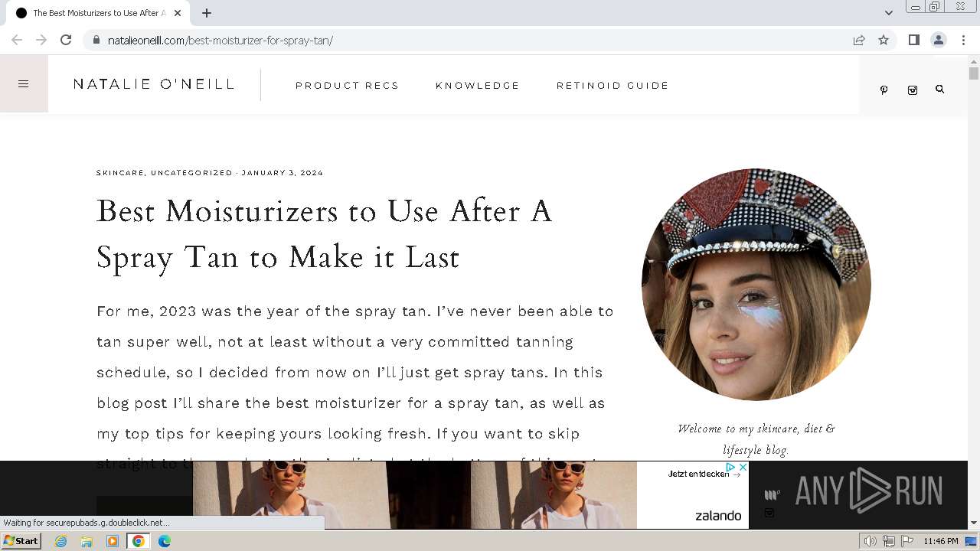The height and width of the screenshot is (551, 980).
Task: Open the Uncategorized category link
Action: [191, 173]
